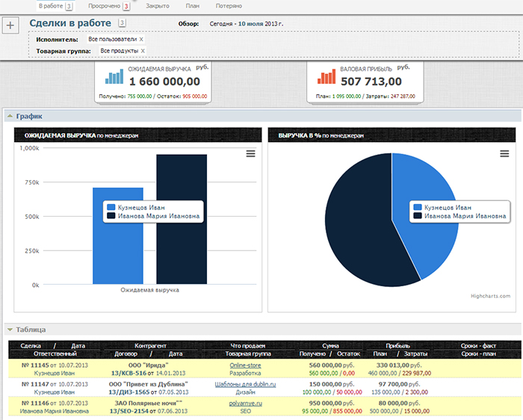Screen dimensions: 523x420
Task: Open the 'Просрочено' tab
Action: [109, 6]
